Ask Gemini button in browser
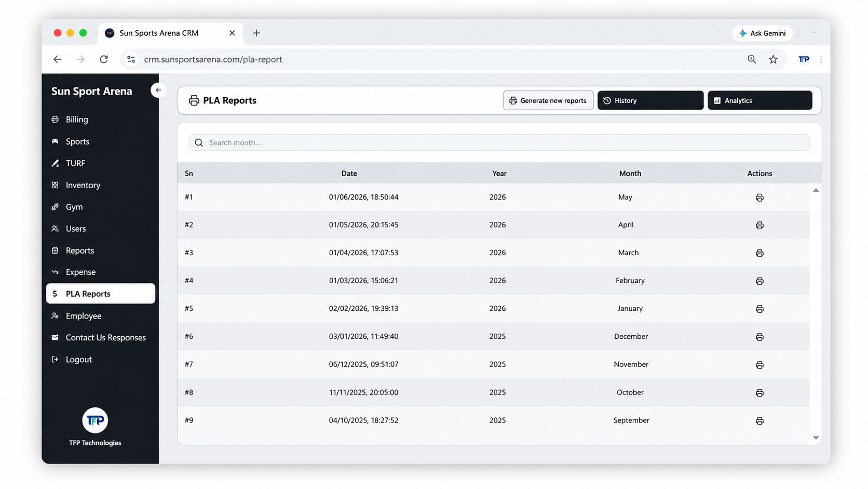The height and width of the screenshot is (489, 868). coord(763,33)
